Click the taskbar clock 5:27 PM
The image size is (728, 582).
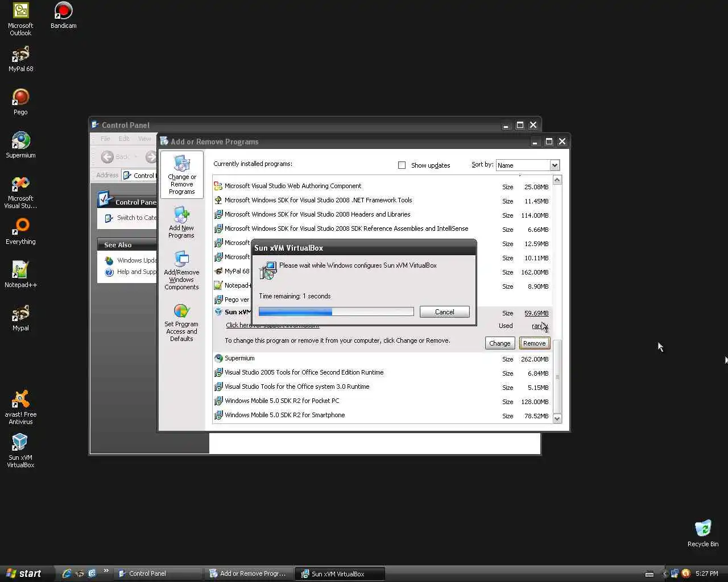click(706, 573)
